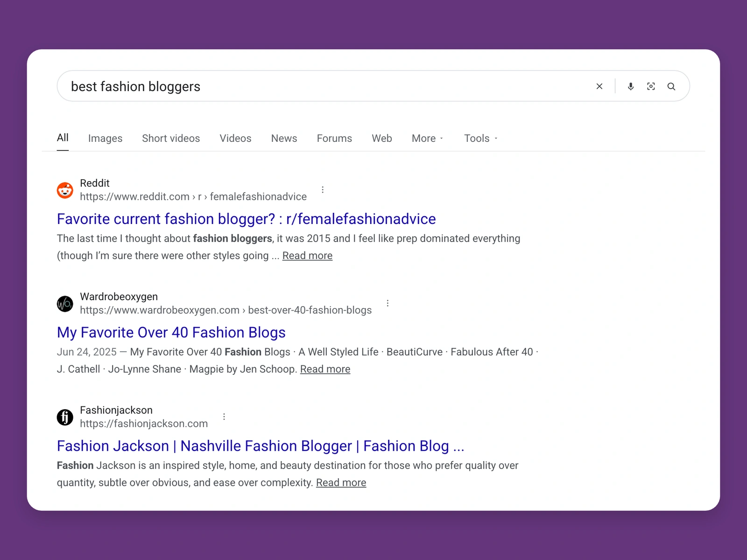
Task: Click the reddit.com femalefashionadvice URL
Action: click(193, 197)
